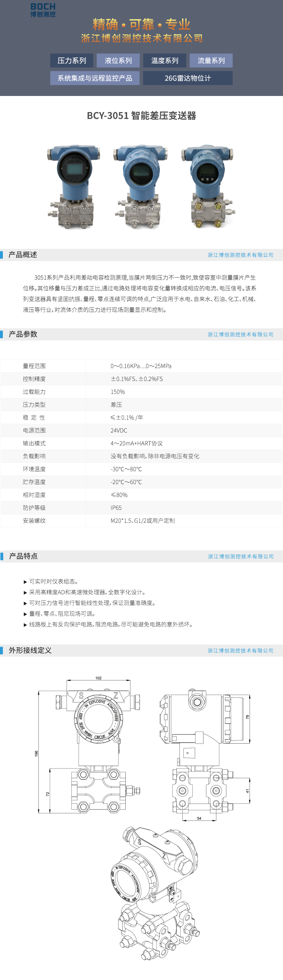Viewport: 283px width, 980px height.
Task: Click the 量程范围 row label
Action: coord(34,366)
